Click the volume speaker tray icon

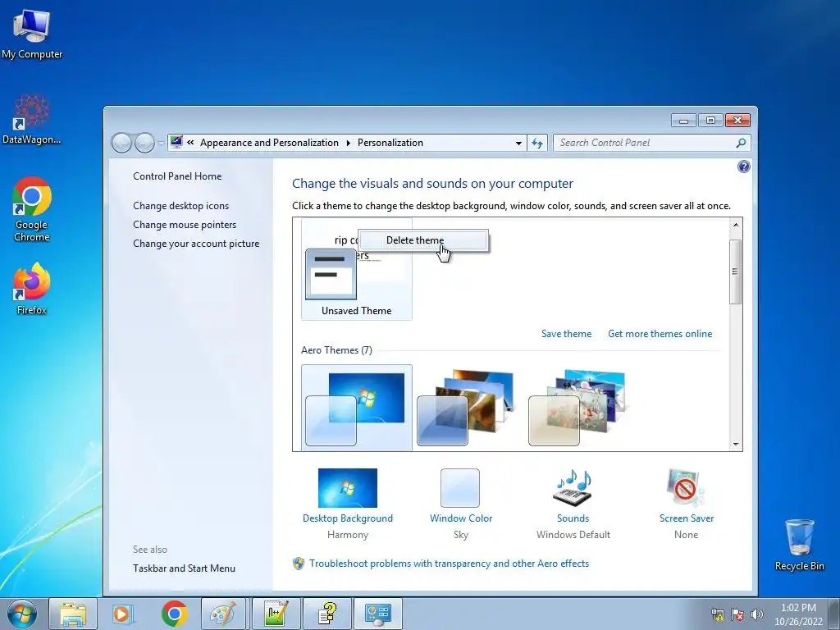(x=756, y=614)
